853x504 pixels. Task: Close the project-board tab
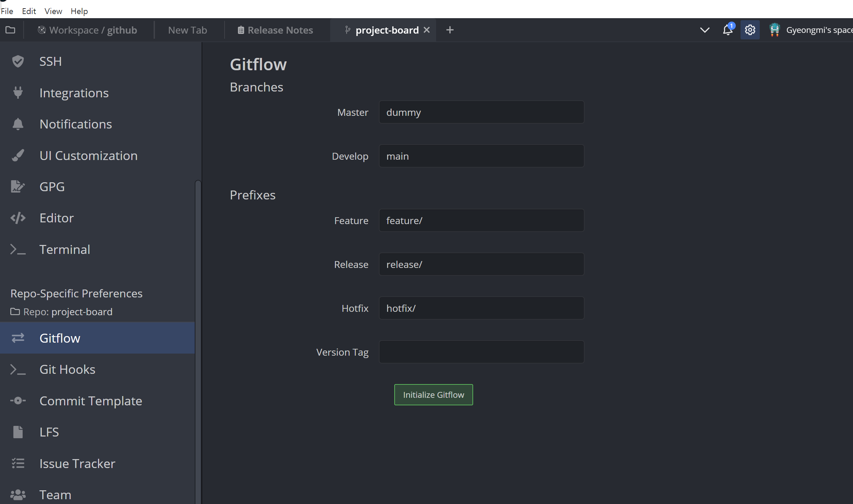tap(426, 30)
